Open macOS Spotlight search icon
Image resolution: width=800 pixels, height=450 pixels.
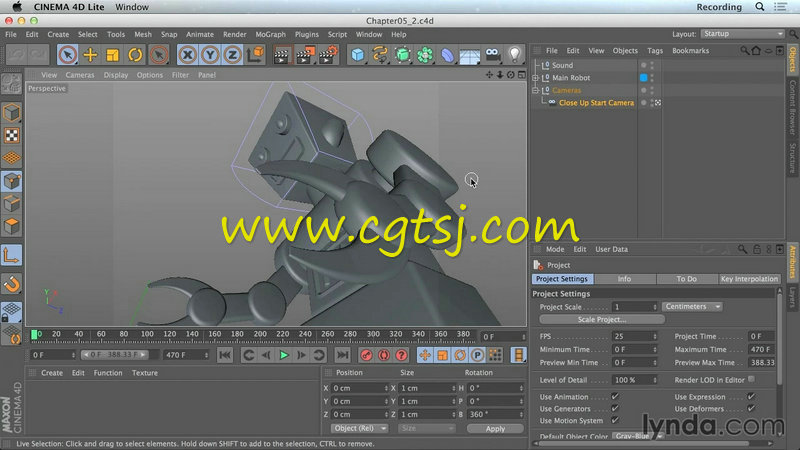pos(760,7)
